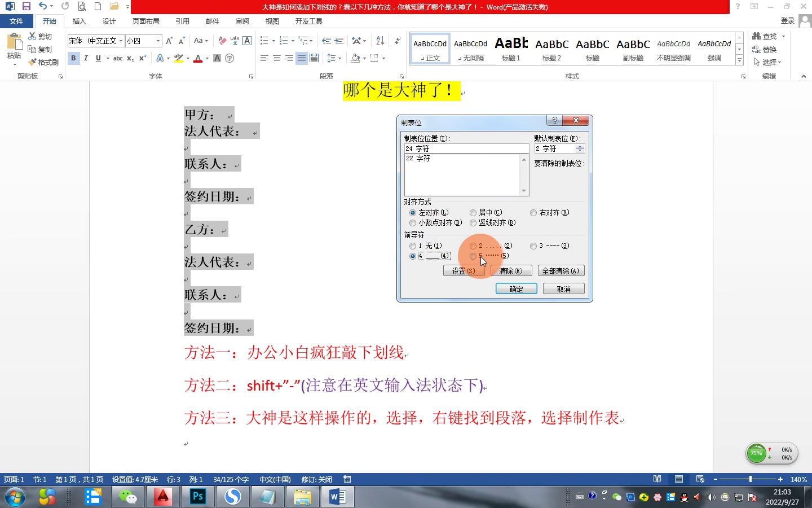
Task: Click the Format Painter brush icon
Action: 44,62
